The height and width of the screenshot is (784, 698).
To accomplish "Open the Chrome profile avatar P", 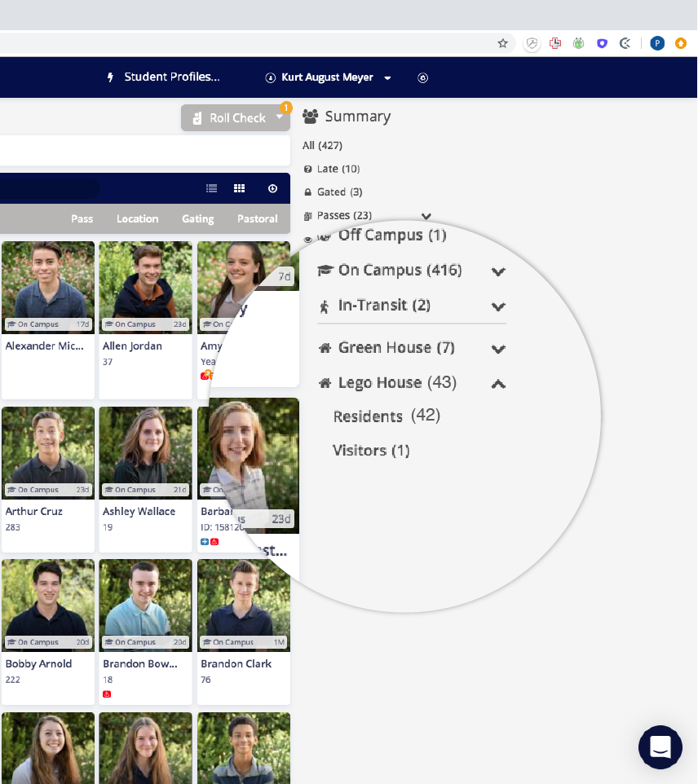I will coord(657,43).
